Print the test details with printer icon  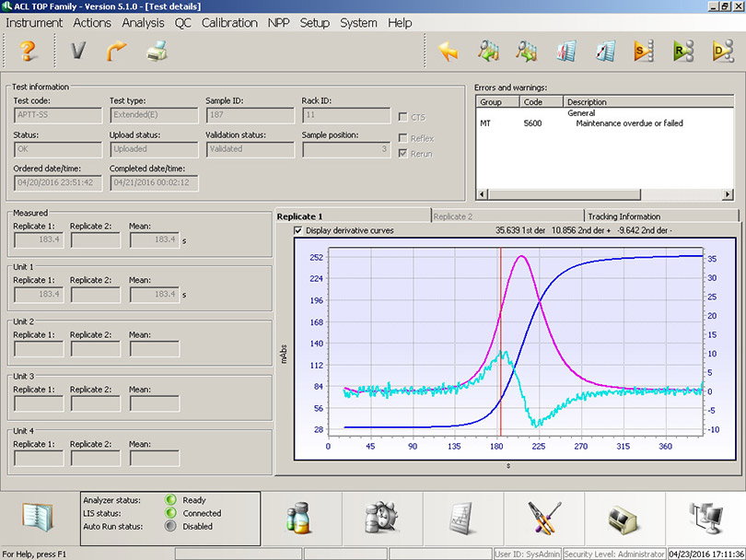click(157, 51)
